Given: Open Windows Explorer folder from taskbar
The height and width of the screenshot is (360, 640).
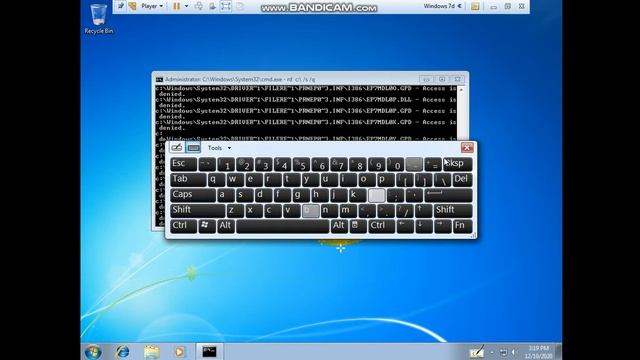Looking at the screenshot, I should tap(151, 352).
